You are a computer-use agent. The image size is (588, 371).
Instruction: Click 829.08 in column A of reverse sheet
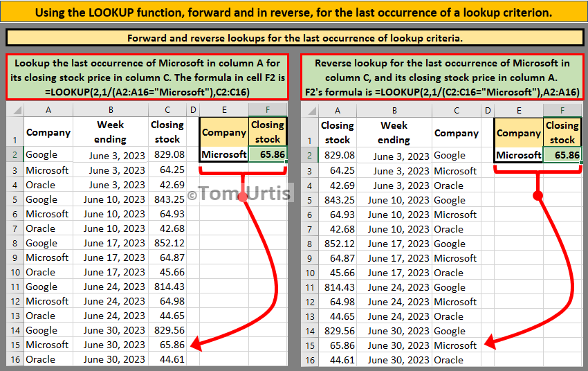tap(338, 156)
